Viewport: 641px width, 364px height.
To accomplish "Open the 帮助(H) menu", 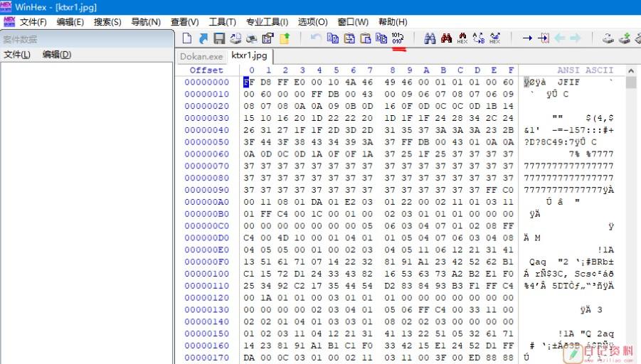I will tap(393, 22).
